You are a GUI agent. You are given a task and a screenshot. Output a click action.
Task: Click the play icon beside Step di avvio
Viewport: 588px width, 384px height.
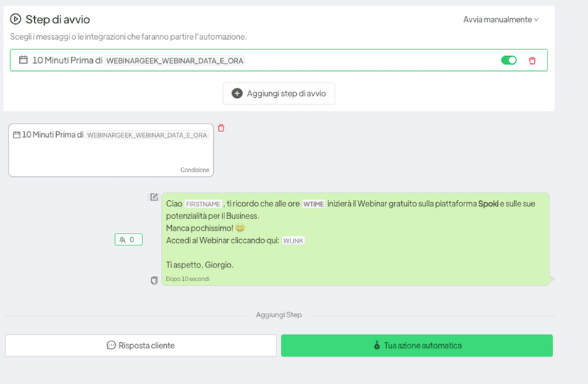[x=16, y=19]
